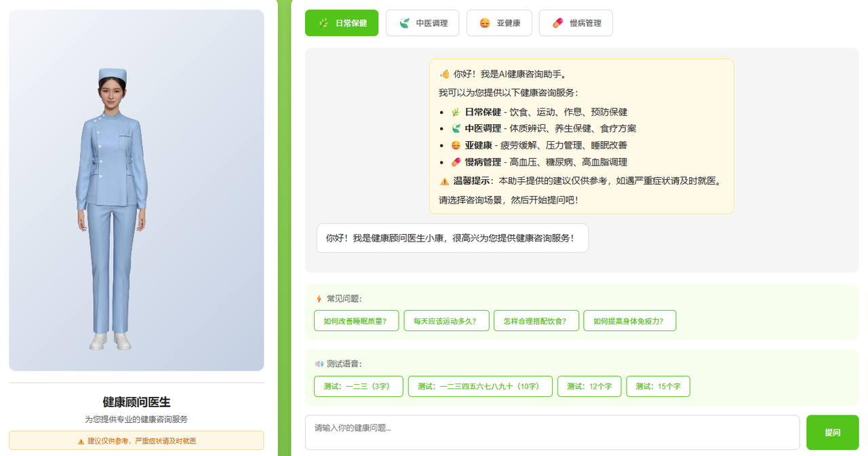
Task: Click the pill icon on 慢病管理 tab
Action: tap(557, 23)
